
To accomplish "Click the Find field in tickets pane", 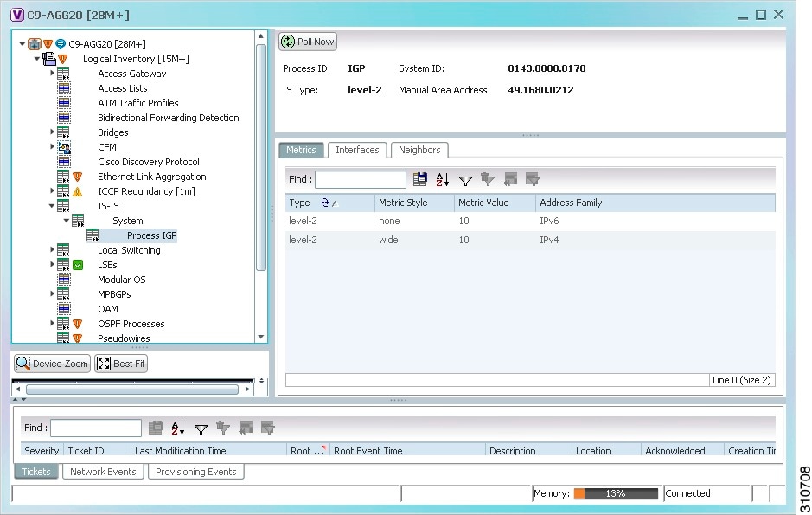I will tap(96, 428).
